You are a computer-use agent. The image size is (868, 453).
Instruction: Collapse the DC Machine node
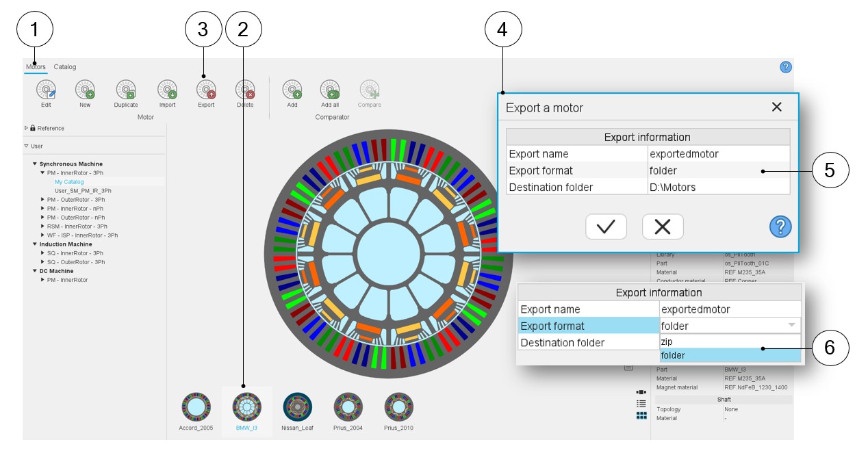[x=35, y=271]
